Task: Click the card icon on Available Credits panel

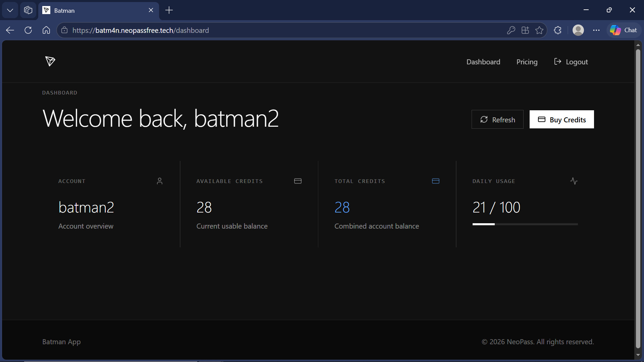Action: coord(298,181)
